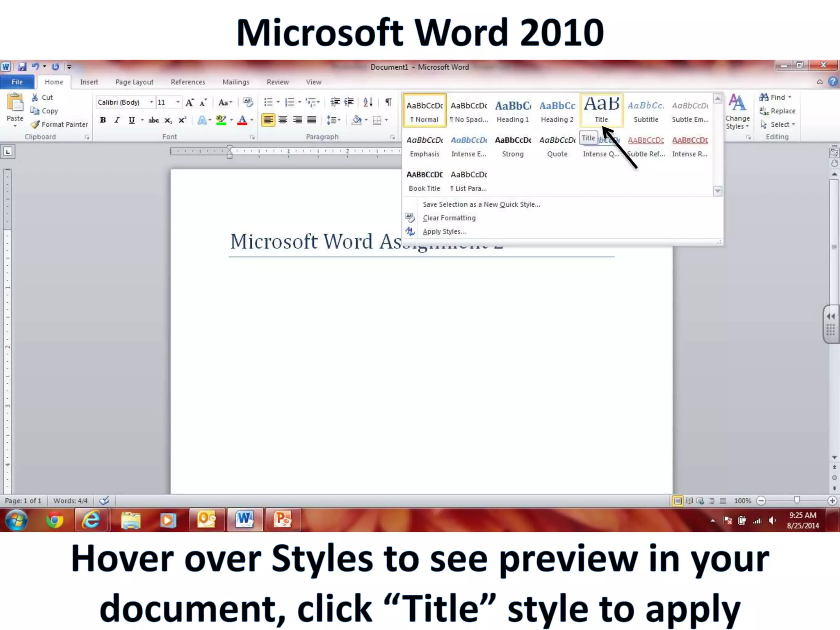Choose Save Selection as a New Quick Style

tap(481, 204)
